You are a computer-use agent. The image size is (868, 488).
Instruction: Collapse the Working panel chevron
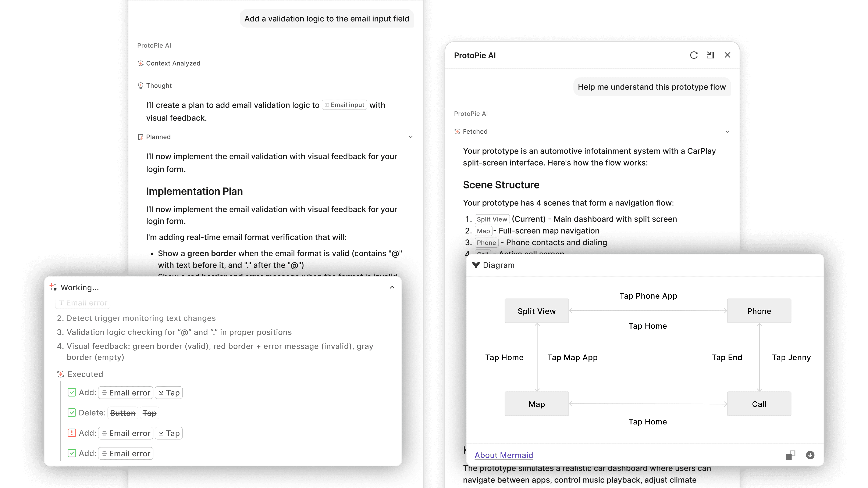click(x=392, y=287)
